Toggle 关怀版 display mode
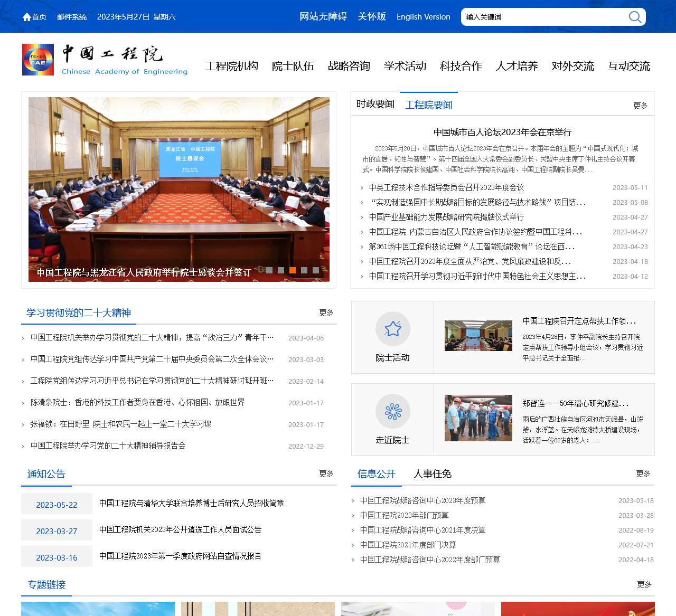 tap(372, 17)
